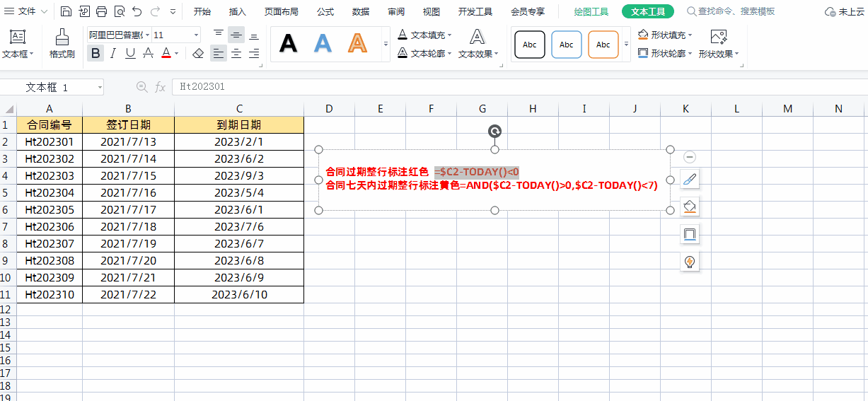The width and height of the screenshot is (868, 401).
Task: Undo the last action
Action: coord(137,11)
